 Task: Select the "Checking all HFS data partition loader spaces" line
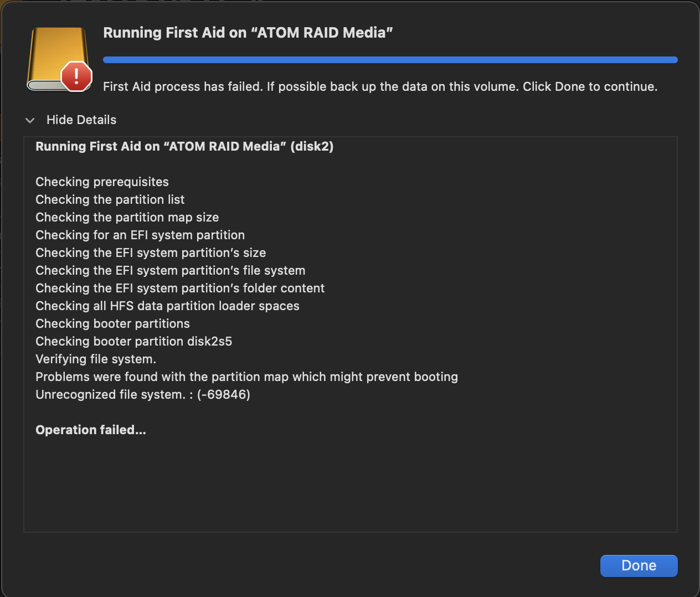(167, 306)
